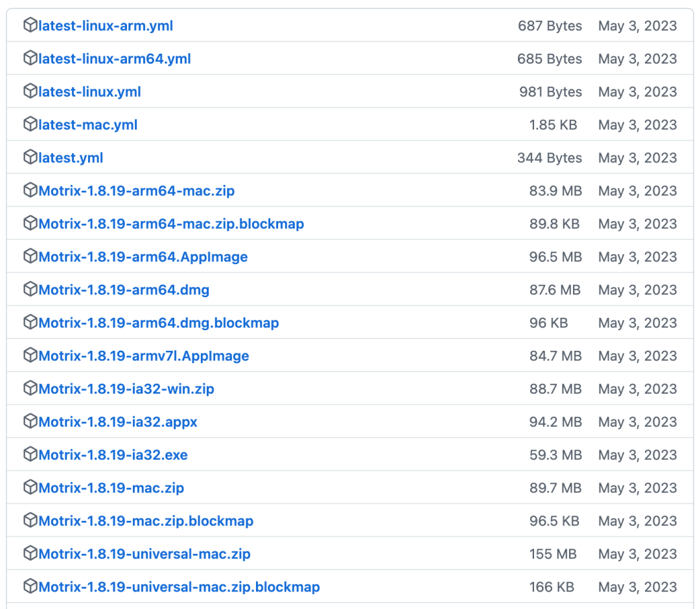Click the package icon beside Motrix-1.8.19-arm64.dmg

[30, 289]
